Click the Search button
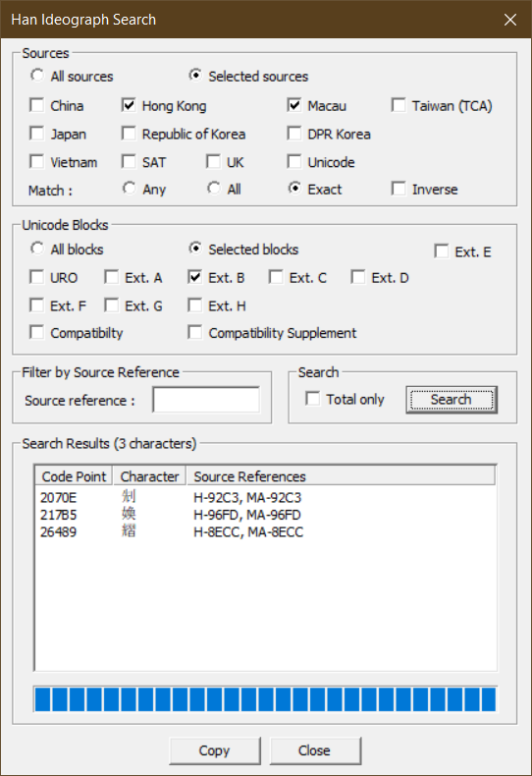Viewport: 532px width, 776px height. (x=452, y=400)
